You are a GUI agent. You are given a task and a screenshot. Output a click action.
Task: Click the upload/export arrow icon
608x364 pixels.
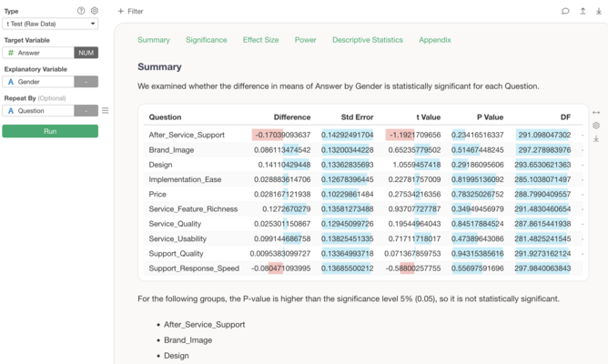[583, 11]
